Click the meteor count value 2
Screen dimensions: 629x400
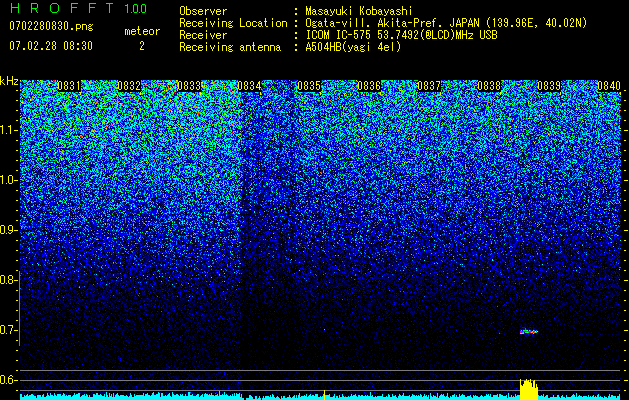pyautogui.click(x=142, y=46)
